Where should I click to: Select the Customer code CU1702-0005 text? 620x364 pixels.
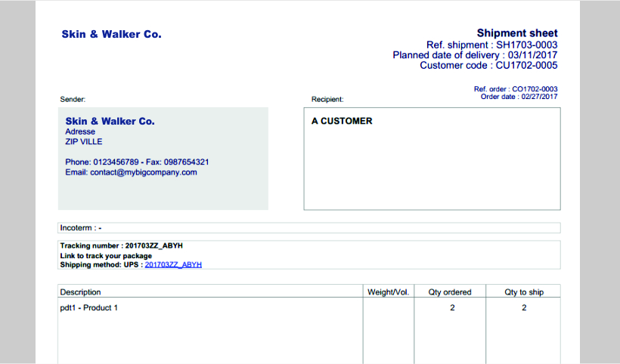click(x=488, y=66)
